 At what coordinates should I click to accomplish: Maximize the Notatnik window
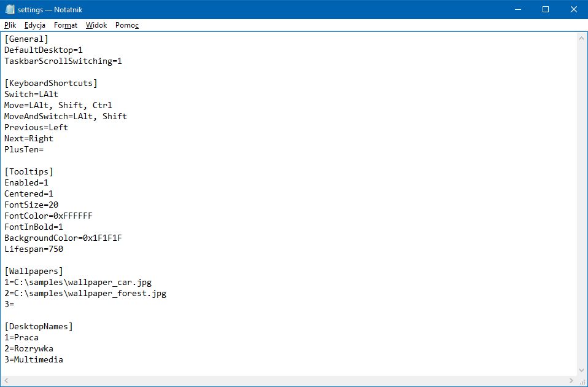pyautogui.click(x=546, y=9)
